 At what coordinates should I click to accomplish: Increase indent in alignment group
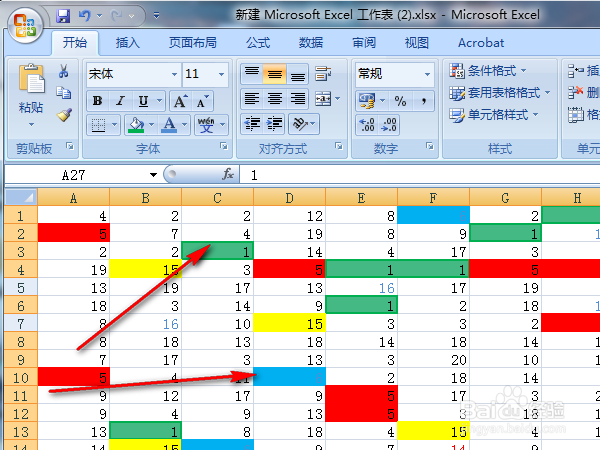pos(274,124)
